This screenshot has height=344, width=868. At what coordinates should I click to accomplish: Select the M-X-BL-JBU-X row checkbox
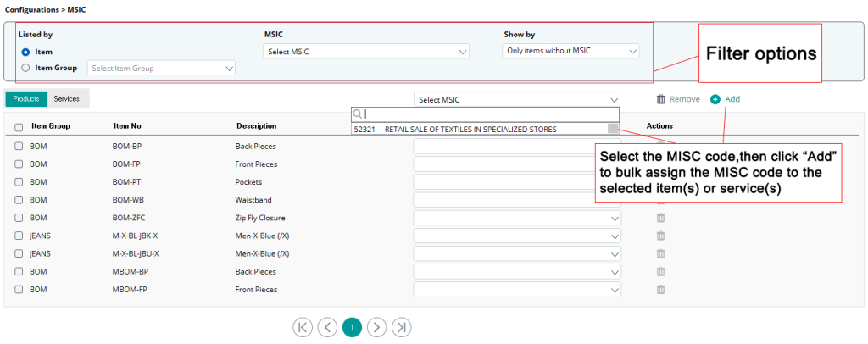[x=19, y=254]
